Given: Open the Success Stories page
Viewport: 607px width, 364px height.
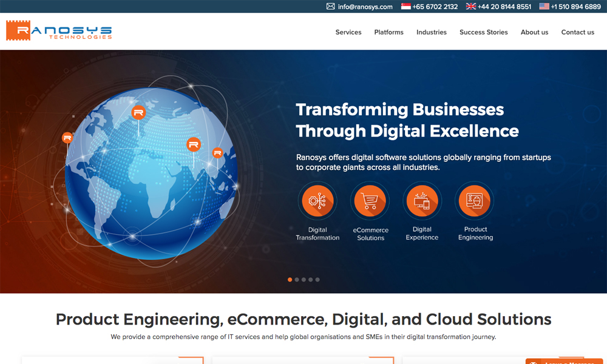Looking at the screenshot, I should click(x=484, y=32).
